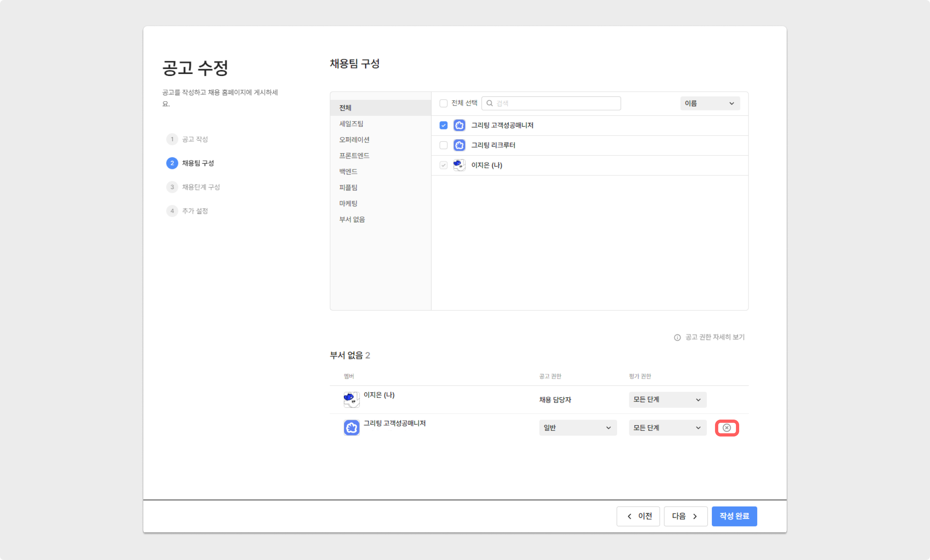Click step 3 circle 채용단계 구성
Viewport: 930px width, 560px height.
click(x=172, y=187)
